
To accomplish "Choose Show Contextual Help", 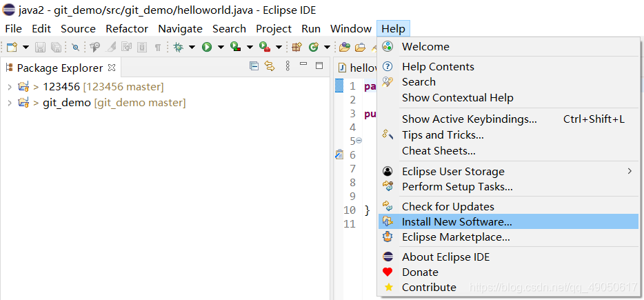I will [x=508, y=98].
